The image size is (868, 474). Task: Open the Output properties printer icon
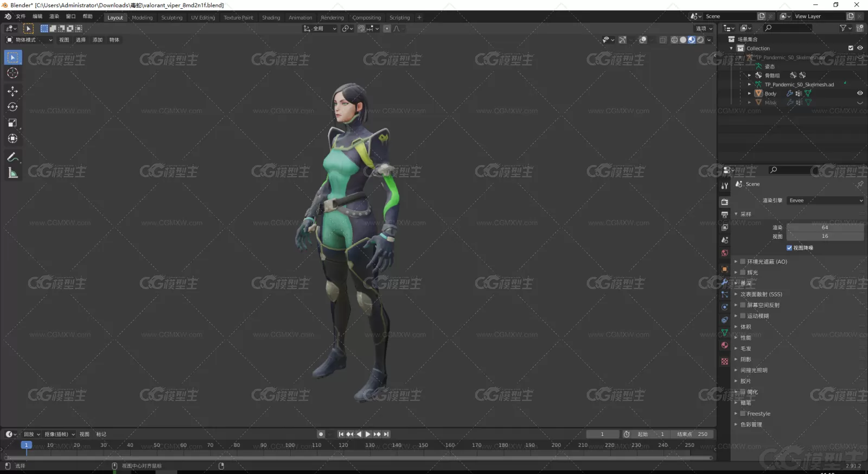[x=725, y=215]
